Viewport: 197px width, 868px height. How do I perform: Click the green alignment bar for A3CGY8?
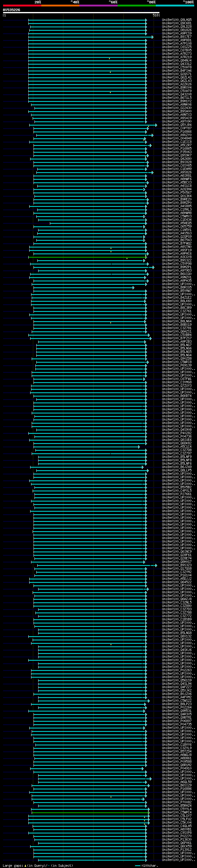pos(87,257)
